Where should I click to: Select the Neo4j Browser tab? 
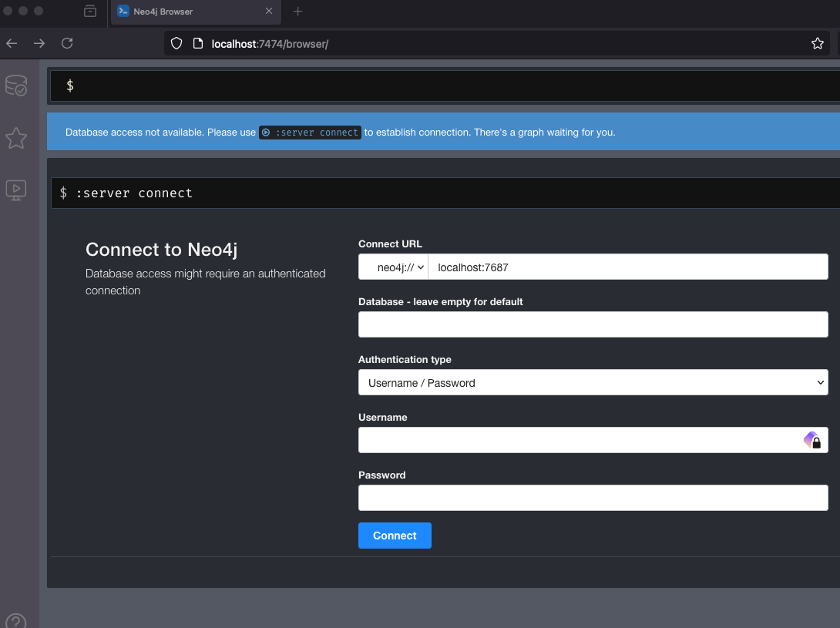(x=189, y=12)
